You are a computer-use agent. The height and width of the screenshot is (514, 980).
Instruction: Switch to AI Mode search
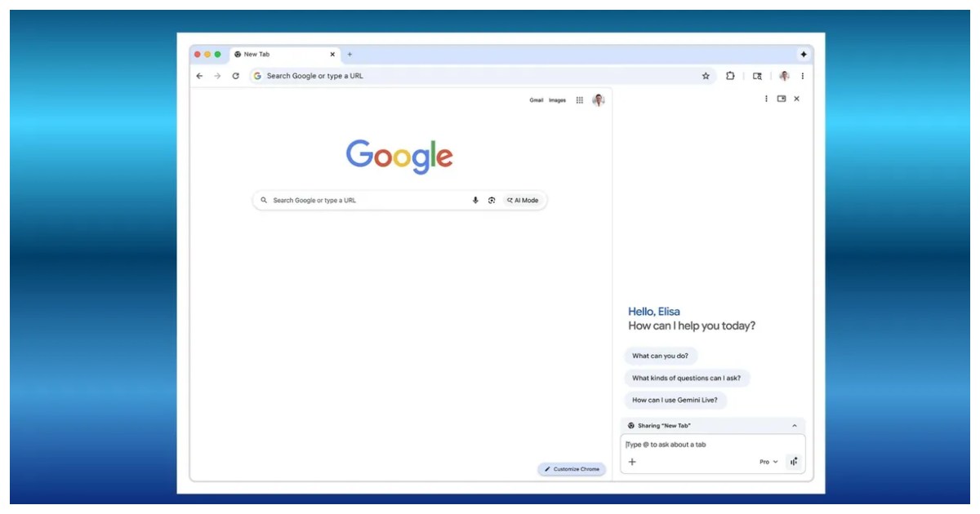[x=523, y=200]
